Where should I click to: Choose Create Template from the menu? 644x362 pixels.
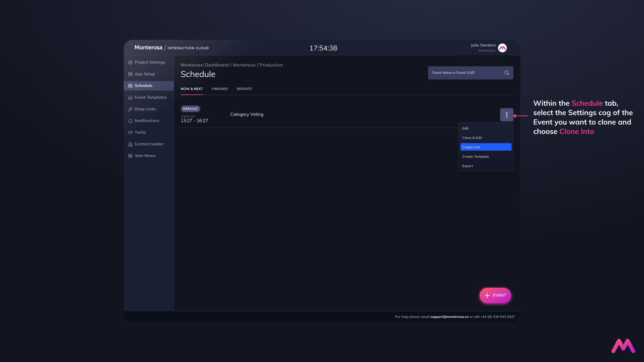(x=486, y=157)
